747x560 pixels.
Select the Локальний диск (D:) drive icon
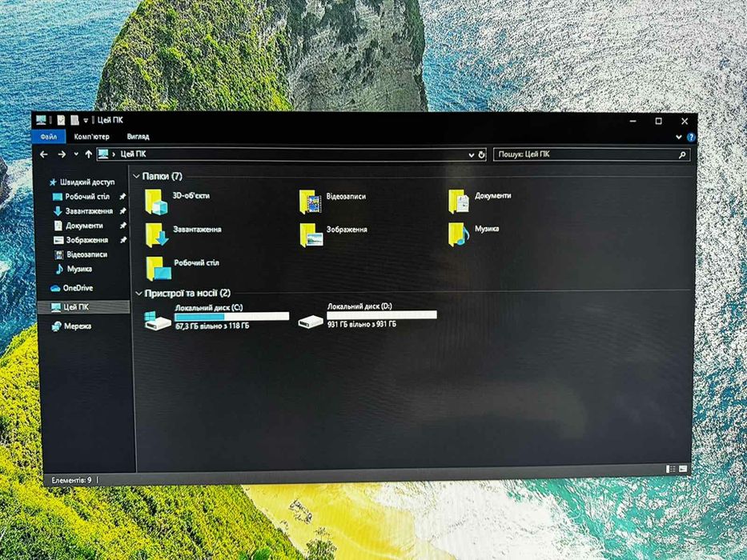311,322
